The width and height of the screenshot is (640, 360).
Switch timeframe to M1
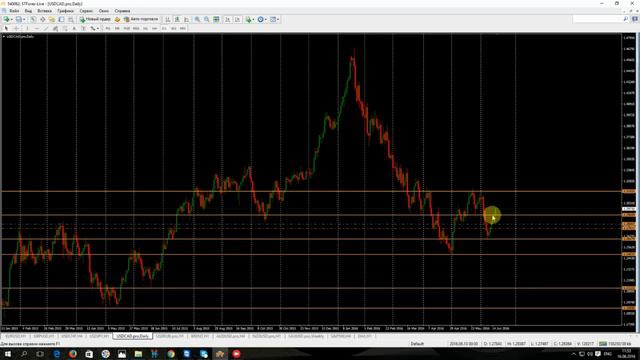108,28
